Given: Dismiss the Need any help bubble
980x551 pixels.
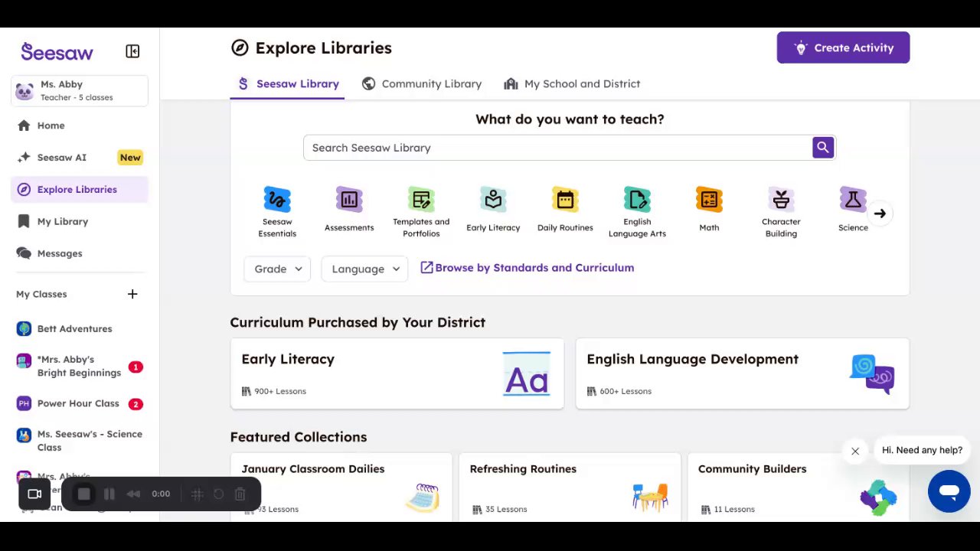Looking at the screenshot, I should (855, 452).
